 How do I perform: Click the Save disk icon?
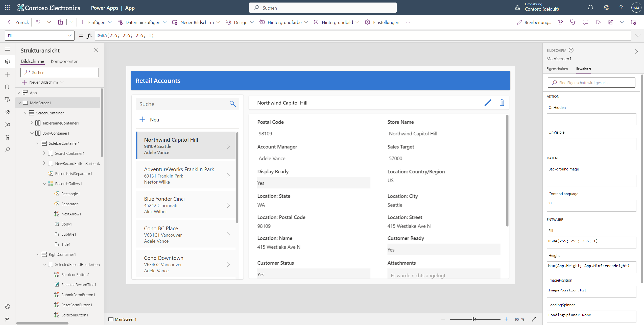[x=611, y=22]
